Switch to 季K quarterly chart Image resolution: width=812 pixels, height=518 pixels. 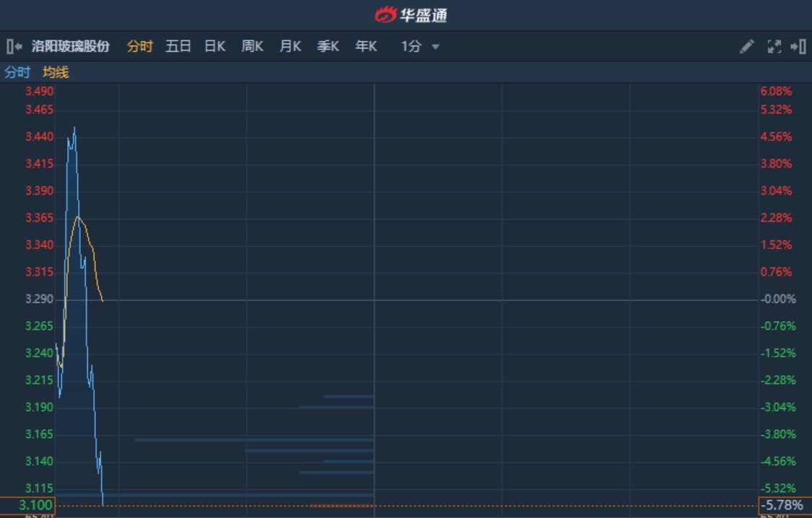[x=328, y=47]
